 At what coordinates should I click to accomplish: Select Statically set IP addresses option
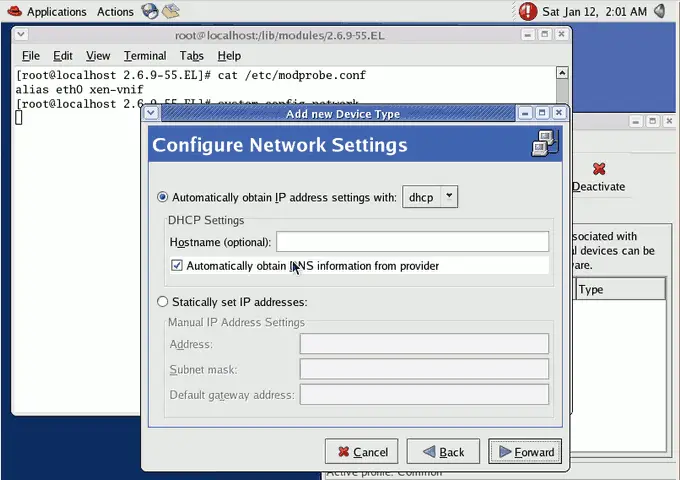tap(163, 302)
